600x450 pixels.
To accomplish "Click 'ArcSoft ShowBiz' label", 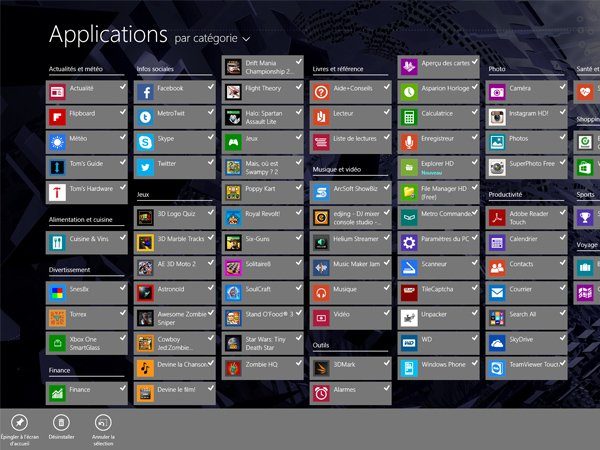I will pos(355,189).
